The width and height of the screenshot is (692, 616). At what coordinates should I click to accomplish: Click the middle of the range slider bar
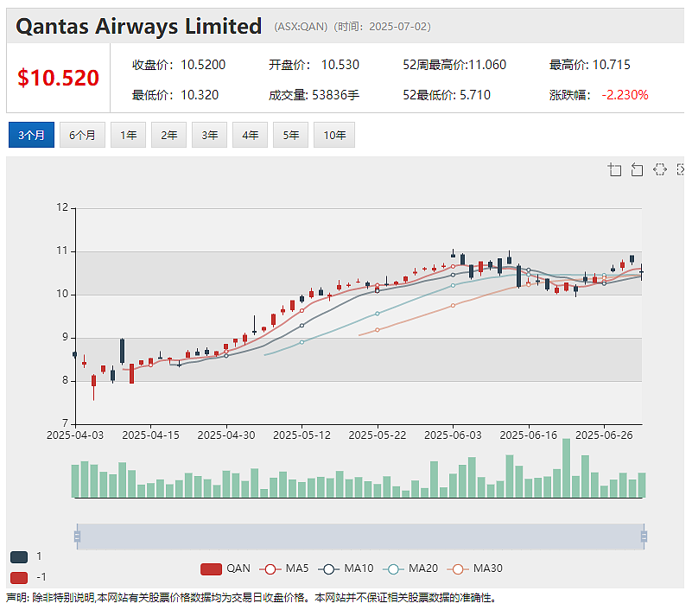(x=360, y=537)
